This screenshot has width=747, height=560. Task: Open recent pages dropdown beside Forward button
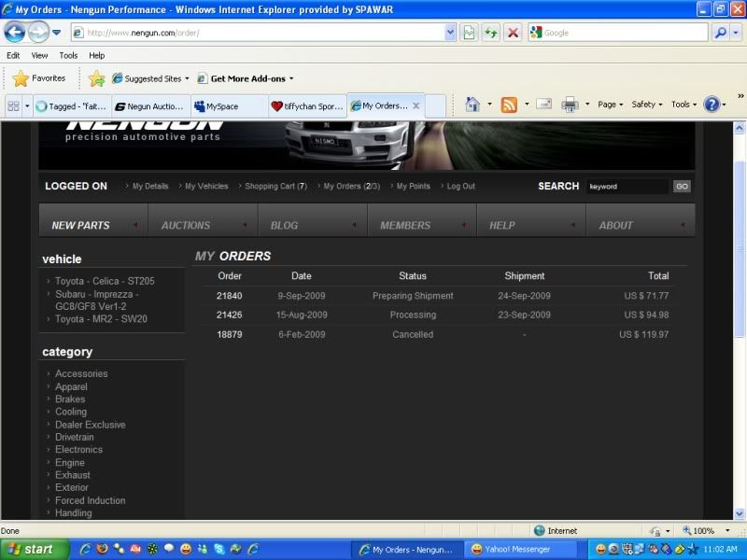[56, 33]
